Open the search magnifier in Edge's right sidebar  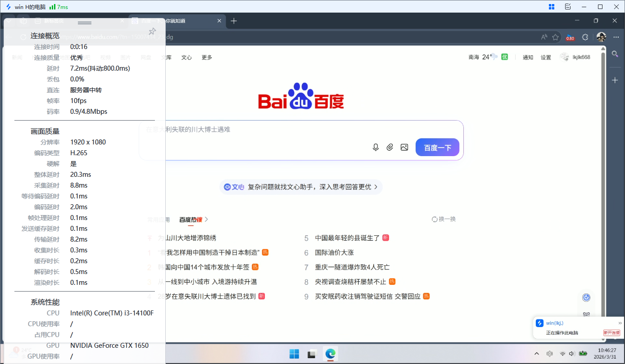pos(615,54)
